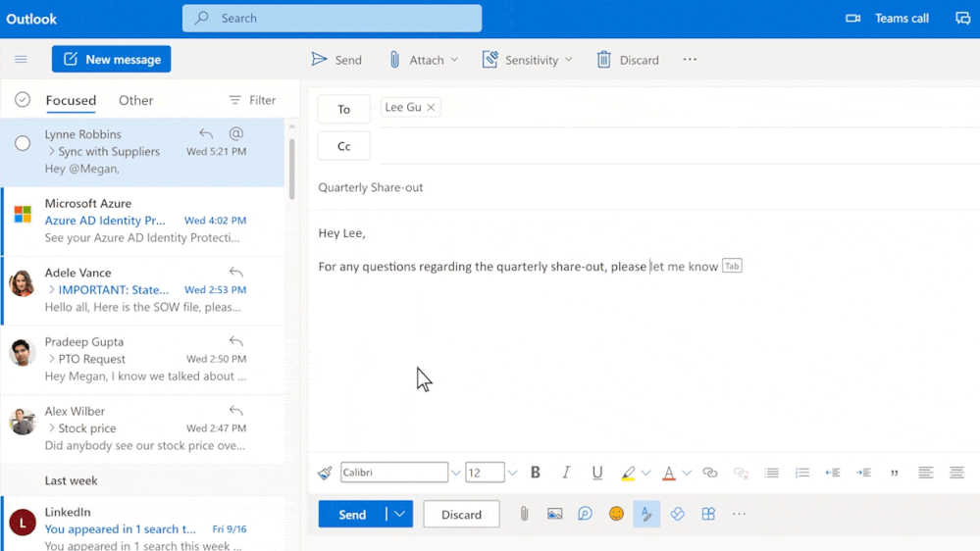Click the bottom Discard button
The width and height of the screenshot is (980, 551).
tap(461, 514)
